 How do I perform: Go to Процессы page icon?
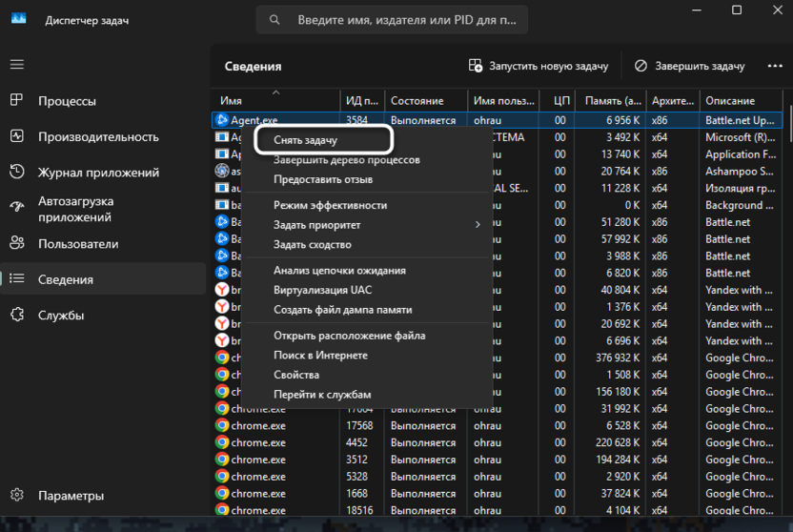[x=17, y=100]
